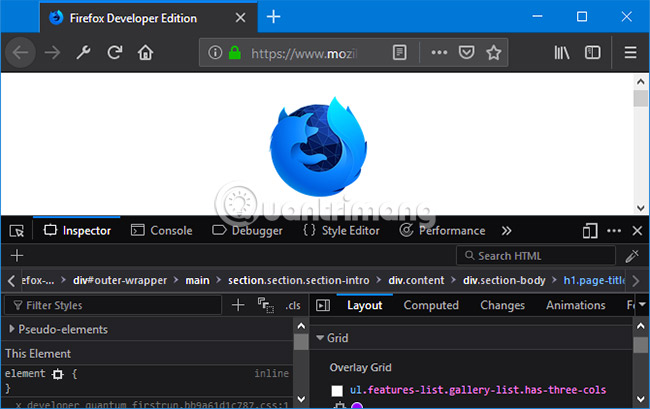Select the Changes sidebar tab
650x409 pixels.
[502, 305]
